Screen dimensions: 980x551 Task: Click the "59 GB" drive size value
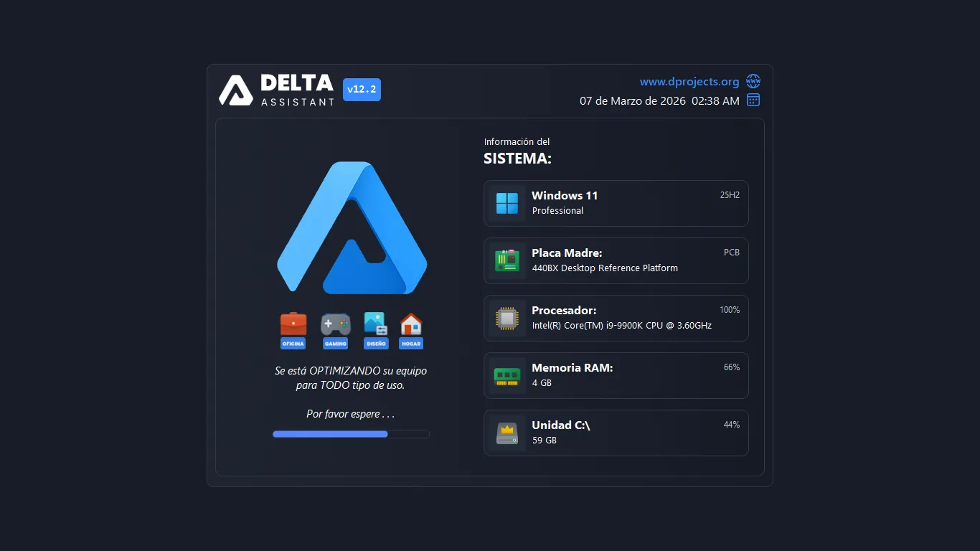pyautogui.click(x=545, y=441)
